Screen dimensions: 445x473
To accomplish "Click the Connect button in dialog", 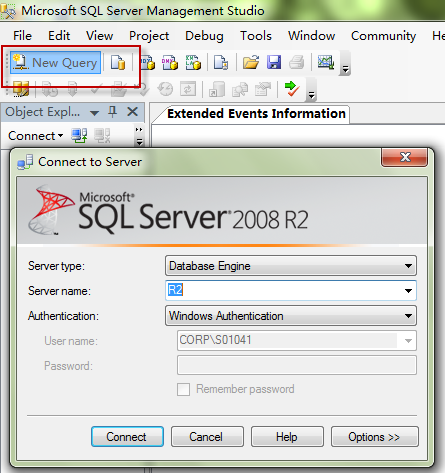I will coord(127,437).
